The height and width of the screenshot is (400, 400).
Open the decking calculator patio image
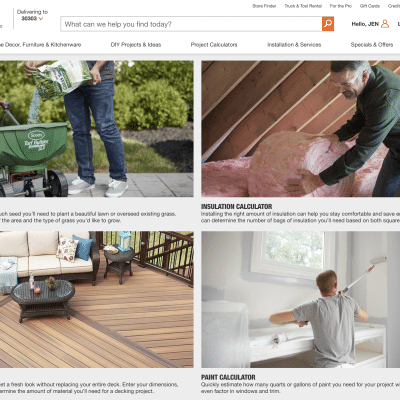tap(97, 299)
